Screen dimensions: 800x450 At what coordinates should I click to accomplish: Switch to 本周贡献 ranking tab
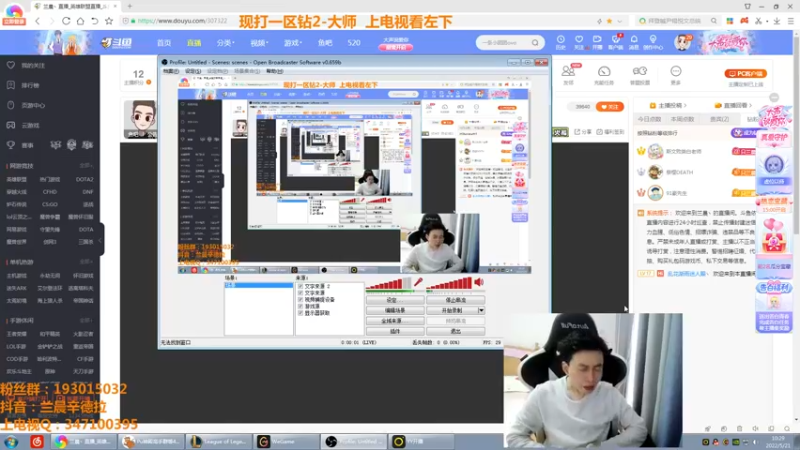(x=683, y=119)
